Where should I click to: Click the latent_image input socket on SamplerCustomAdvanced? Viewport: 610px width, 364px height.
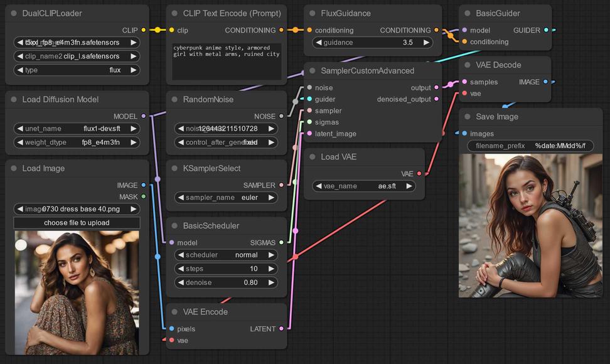[309, 134]
